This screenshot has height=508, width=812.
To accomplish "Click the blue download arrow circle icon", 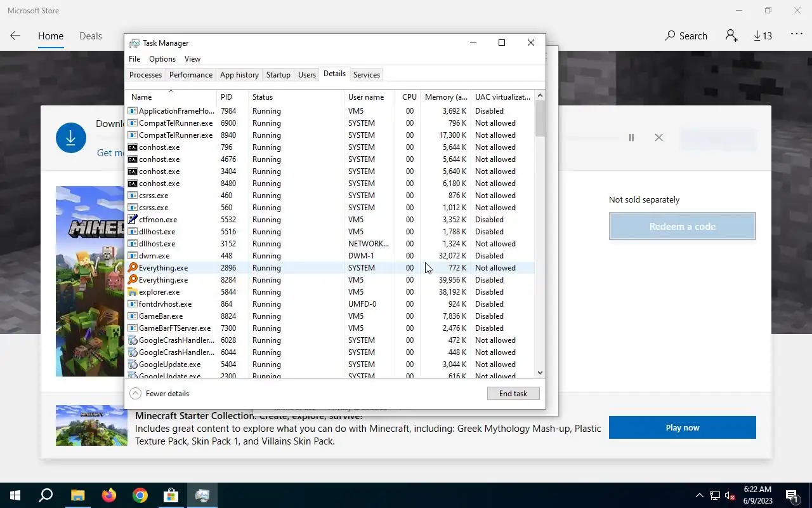I will tap(71, 138).
